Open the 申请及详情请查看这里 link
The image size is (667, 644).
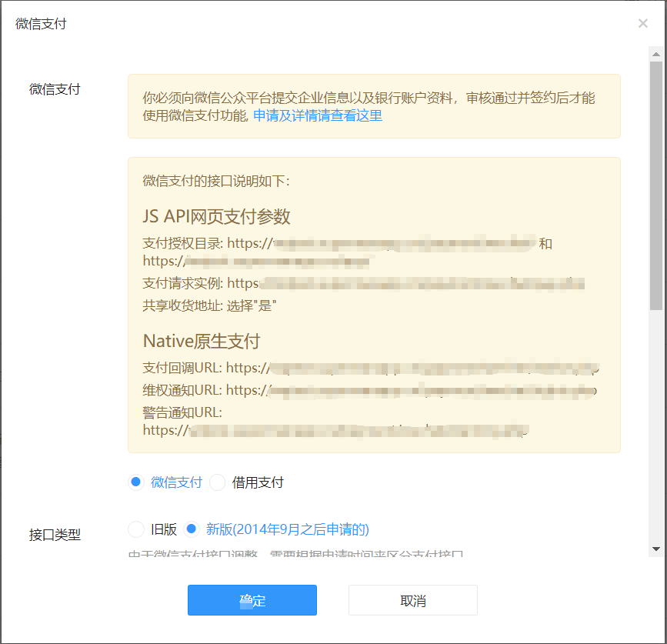[318, 115]
